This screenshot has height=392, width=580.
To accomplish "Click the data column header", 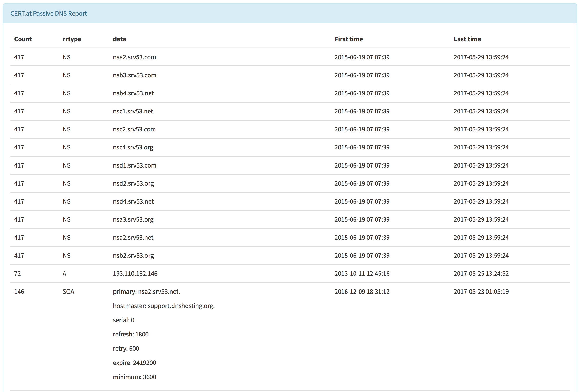I will click(119, 39).
